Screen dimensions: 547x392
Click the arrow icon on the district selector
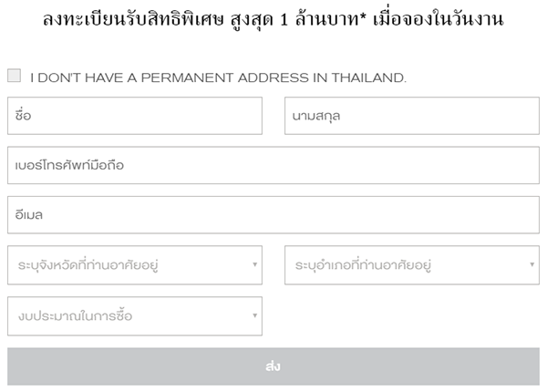533,265
